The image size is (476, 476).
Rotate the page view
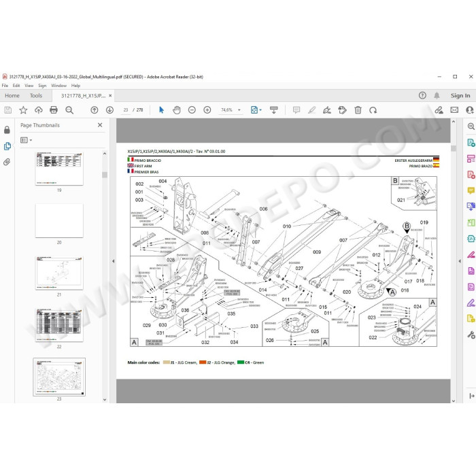373,110
